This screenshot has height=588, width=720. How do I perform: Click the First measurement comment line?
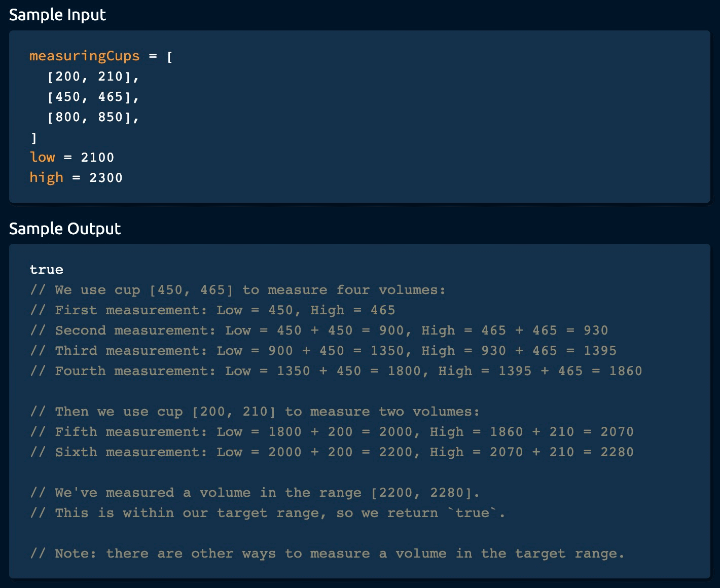point(212,310)
